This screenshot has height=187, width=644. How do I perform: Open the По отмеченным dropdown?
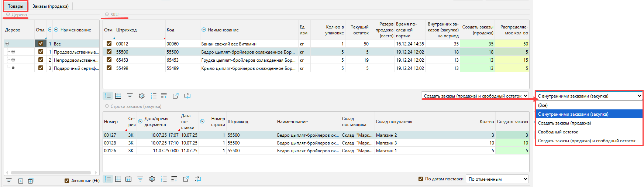497,179
